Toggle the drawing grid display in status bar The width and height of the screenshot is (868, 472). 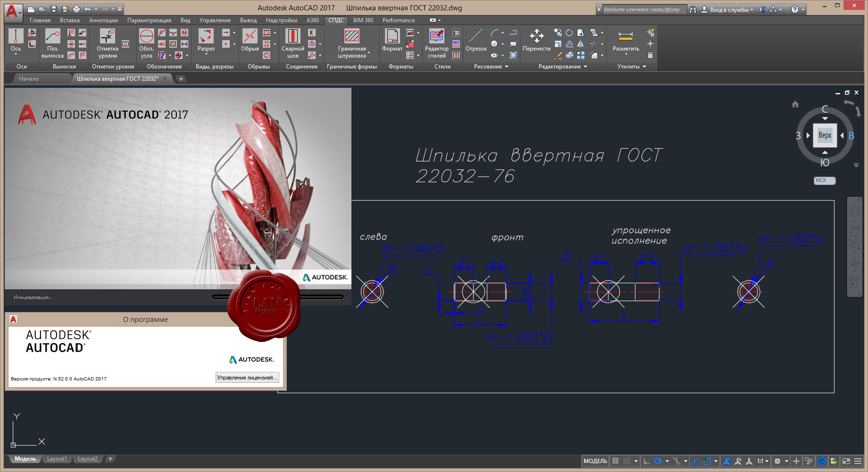(615, 461)
